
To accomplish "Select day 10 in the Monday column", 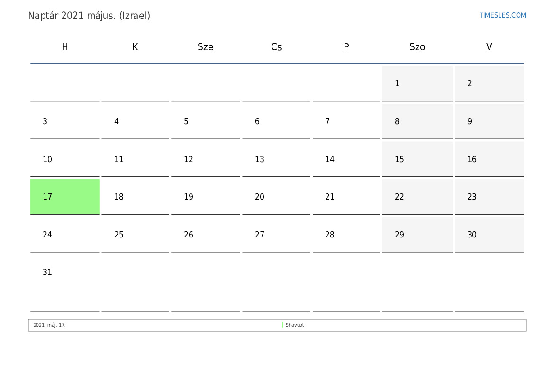I will pos(64,159).
